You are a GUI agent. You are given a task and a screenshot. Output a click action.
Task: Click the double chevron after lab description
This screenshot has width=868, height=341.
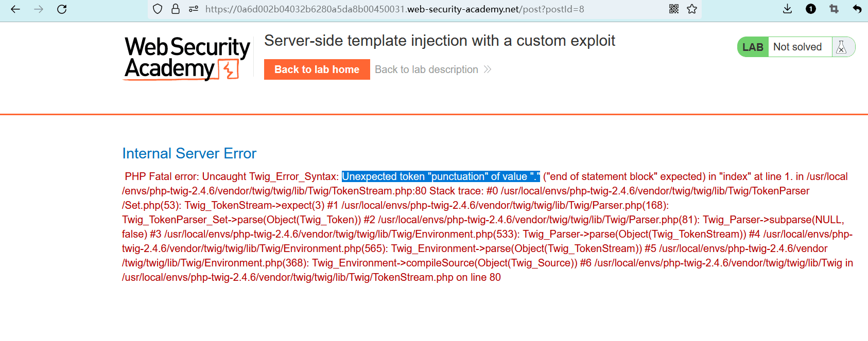click(x=488, y=69)
